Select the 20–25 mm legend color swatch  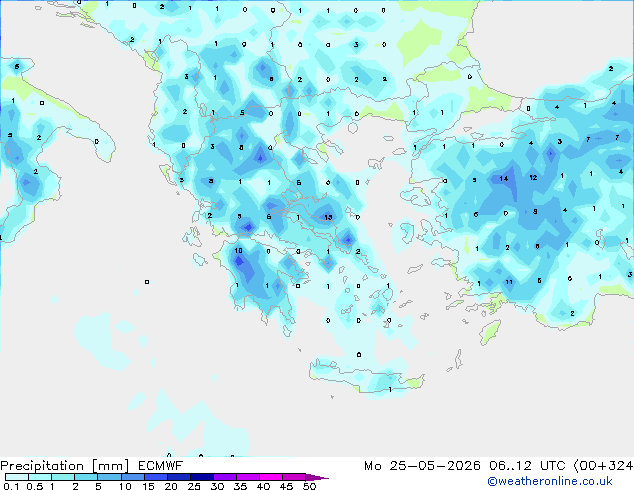tap(178, 477)
